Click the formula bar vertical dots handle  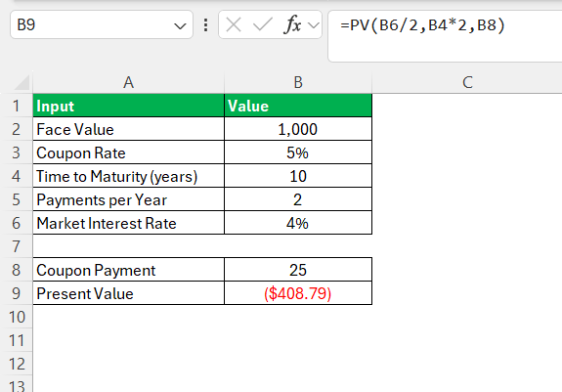point(205,25)
